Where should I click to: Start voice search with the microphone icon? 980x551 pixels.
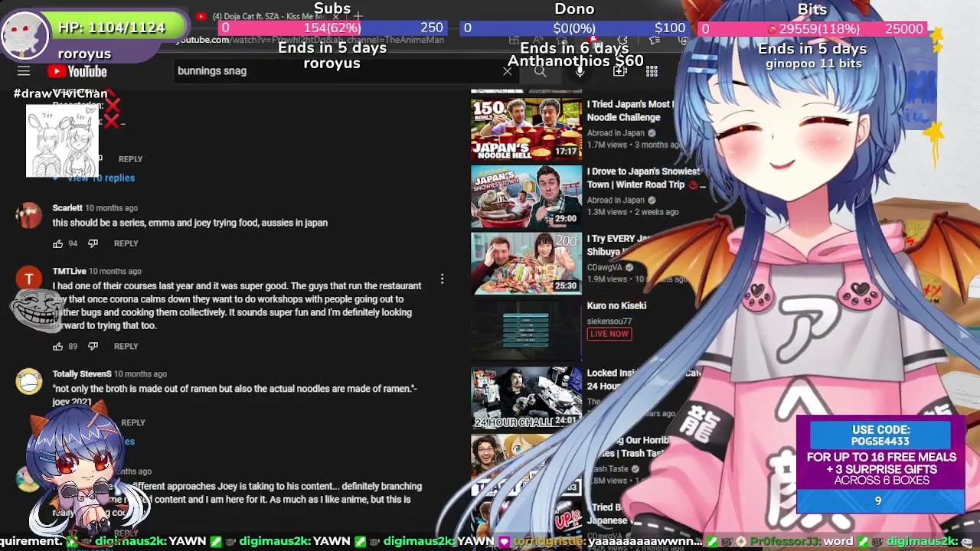point(580,71)
